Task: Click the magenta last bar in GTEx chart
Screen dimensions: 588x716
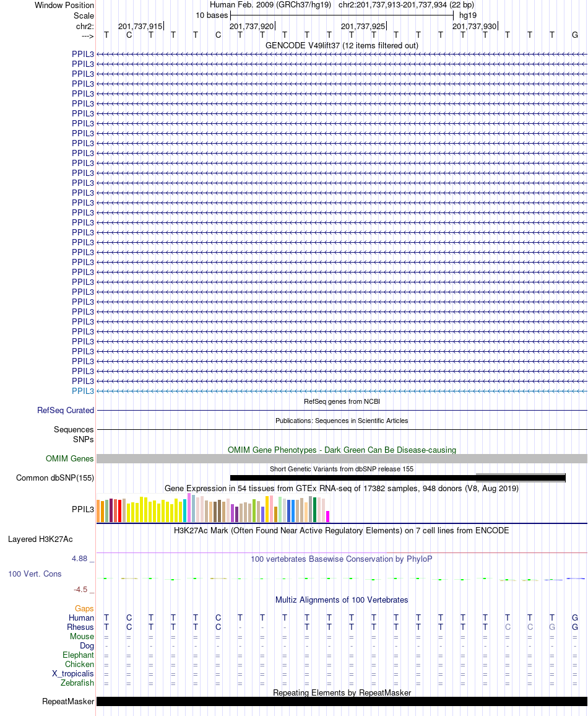Action: click(327, 517)
